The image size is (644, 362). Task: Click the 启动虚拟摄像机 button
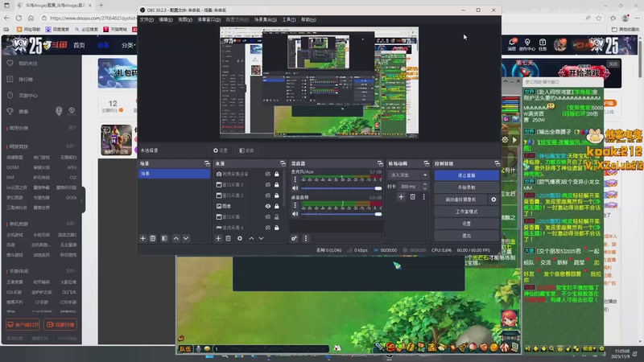point(460,200)
